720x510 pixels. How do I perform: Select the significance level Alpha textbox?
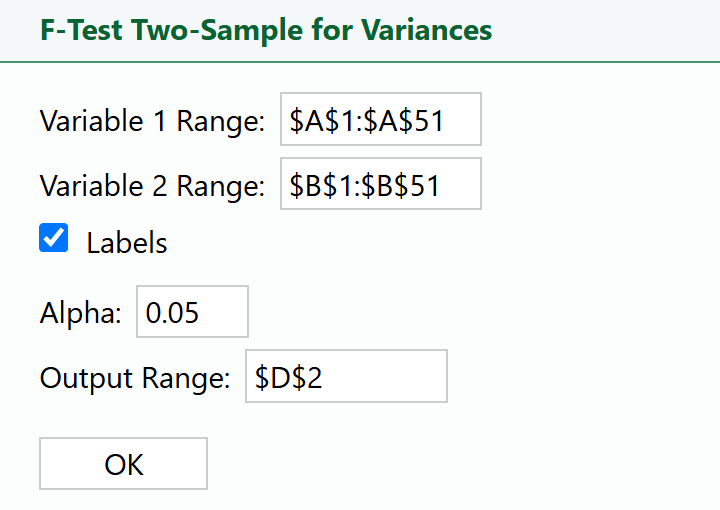click(191, 312)
